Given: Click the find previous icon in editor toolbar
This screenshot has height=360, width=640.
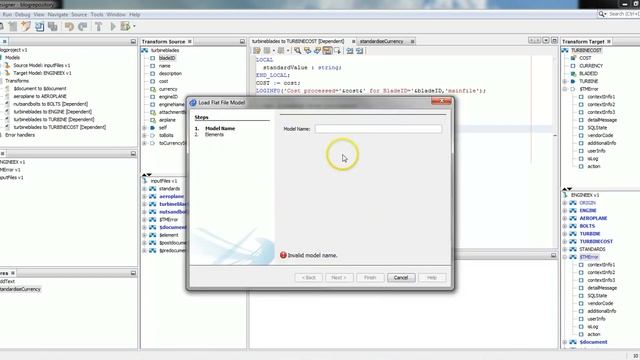Looking at the screenshot, I should (307, 51).
